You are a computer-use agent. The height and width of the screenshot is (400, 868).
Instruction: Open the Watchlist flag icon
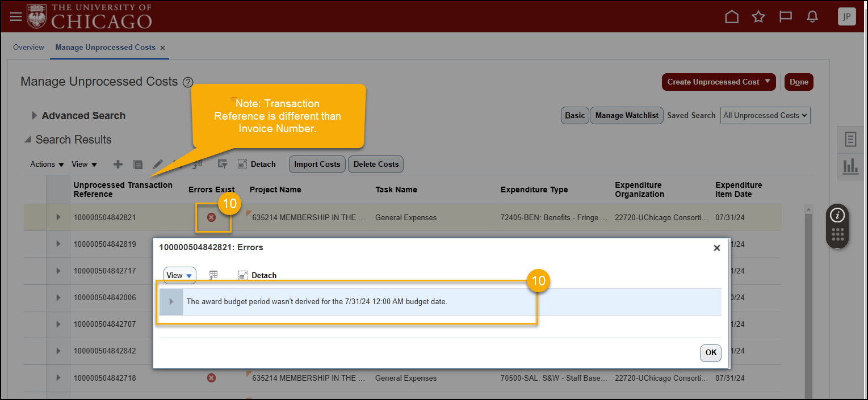[786, 17]
